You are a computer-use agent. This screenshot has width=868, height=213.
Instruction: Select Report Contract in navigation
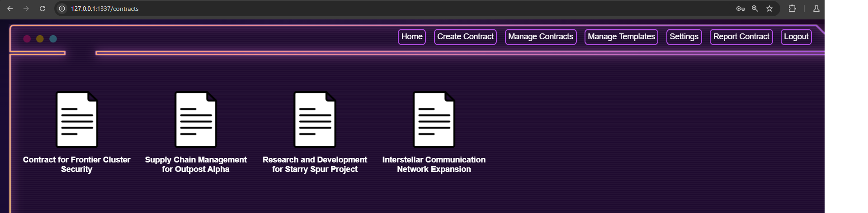pyautogui.click(x=741, y=37)
